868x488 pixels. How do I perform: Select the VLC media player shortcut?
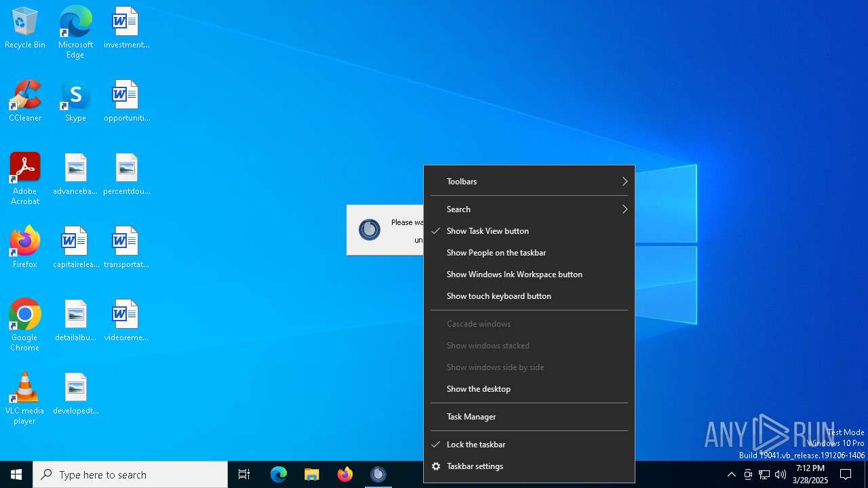coord(25,399)
